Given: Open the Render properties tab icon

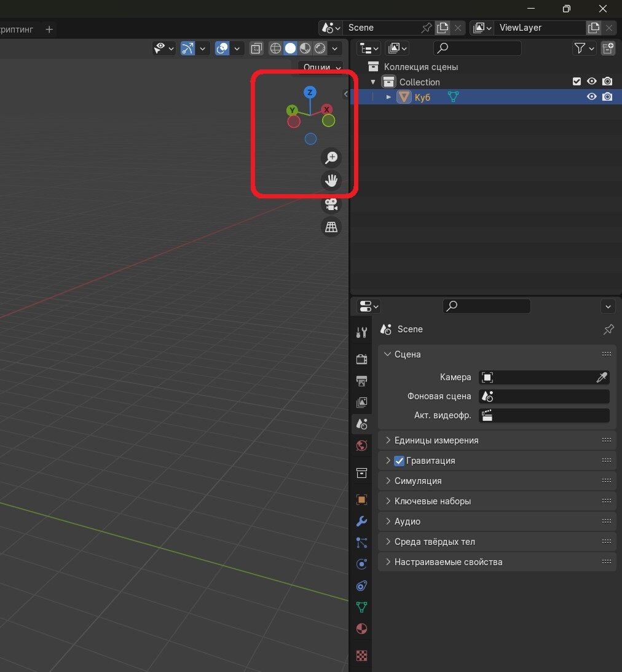Looking at the screenshot, I should tap(362, 359).
